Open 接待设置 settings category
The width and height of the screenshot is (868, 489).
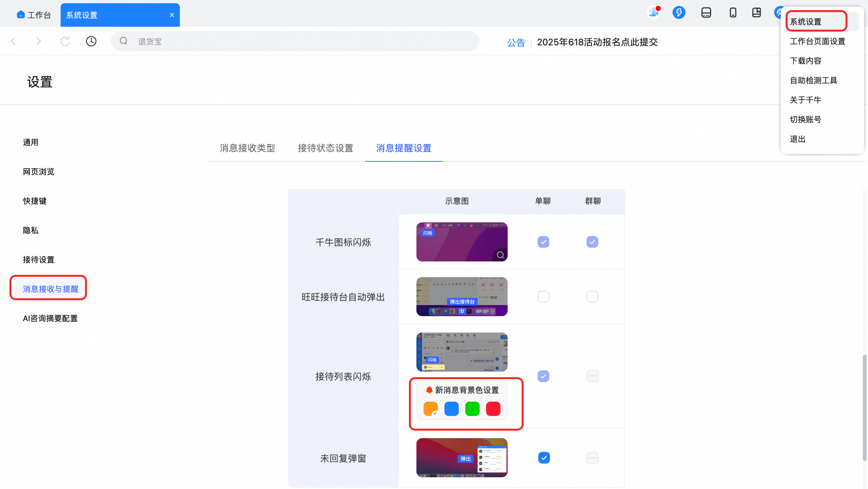click(38, 260)
